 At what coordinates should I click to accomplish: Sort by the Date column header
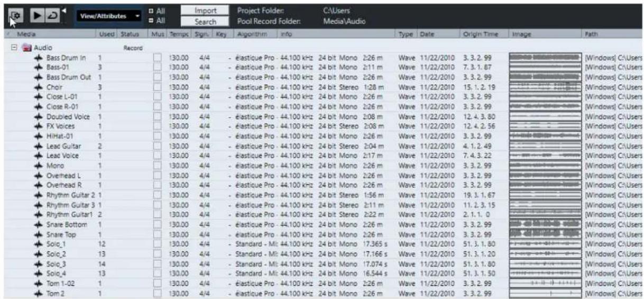tap(439, 34)
